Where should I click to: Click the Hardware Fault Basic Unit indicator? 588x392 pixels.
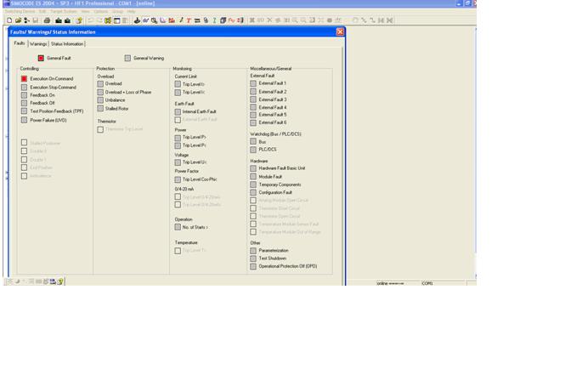tap(253, 168)
